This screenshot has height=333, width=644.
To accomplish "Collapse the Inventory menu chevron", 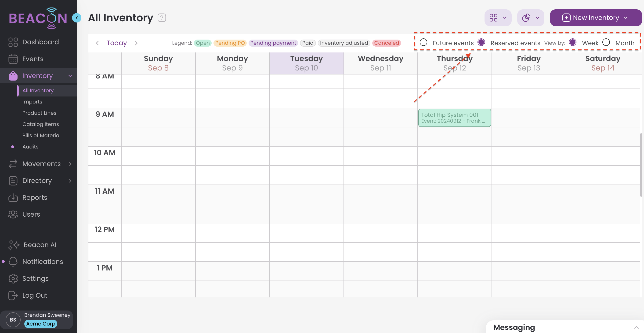I will tap(70, 76).
